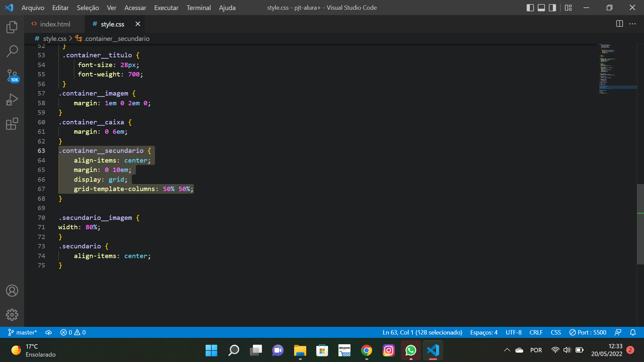Image resolution: width=644 pixels, height=362 pixels.
Task: Open the Notifications bell icon
Action: [633, 332]
